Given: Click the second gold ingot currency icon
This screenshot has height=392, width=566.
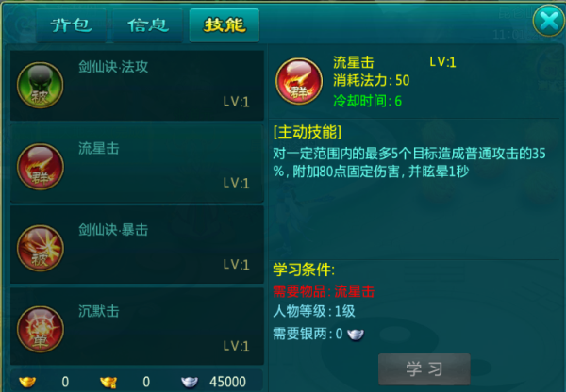Looking at the screenshot, I should (108, 382).
